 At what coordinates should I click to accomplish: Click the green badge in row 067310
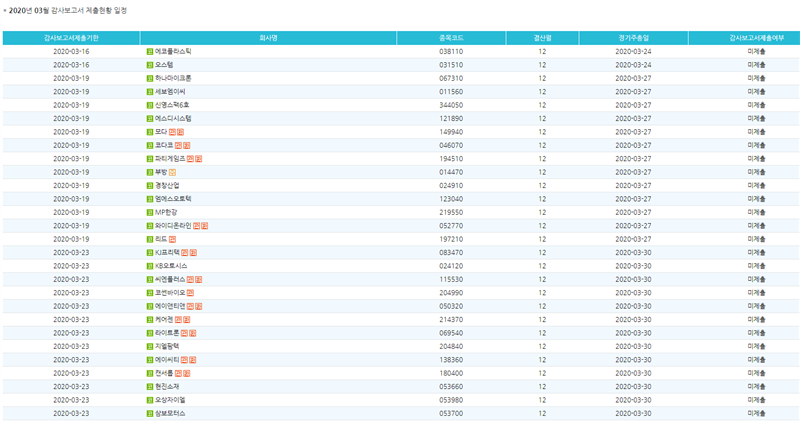tap(149, 79)
